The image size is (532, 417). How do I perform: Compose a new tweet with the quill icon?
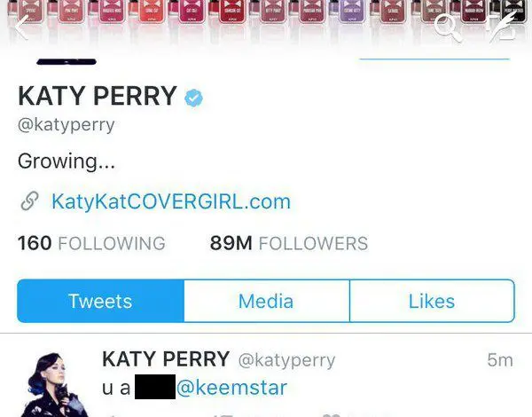(x=504, y=28)
